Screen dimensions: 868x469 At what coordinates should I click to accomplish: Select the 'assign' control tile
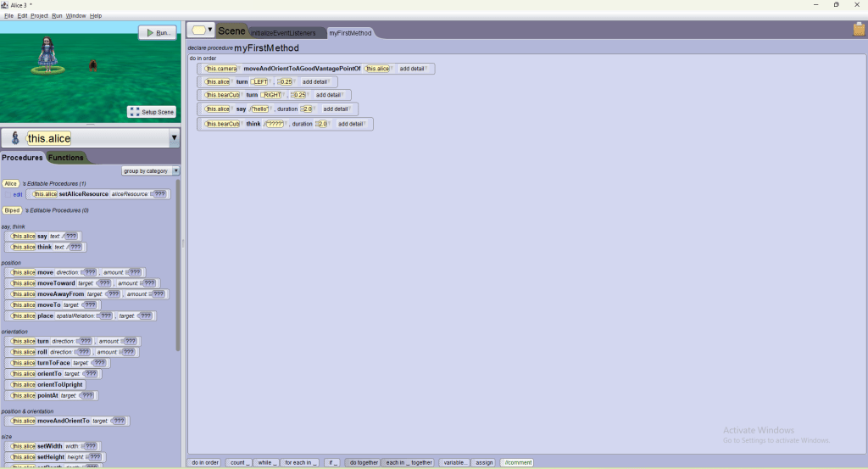tap(484, 462)
